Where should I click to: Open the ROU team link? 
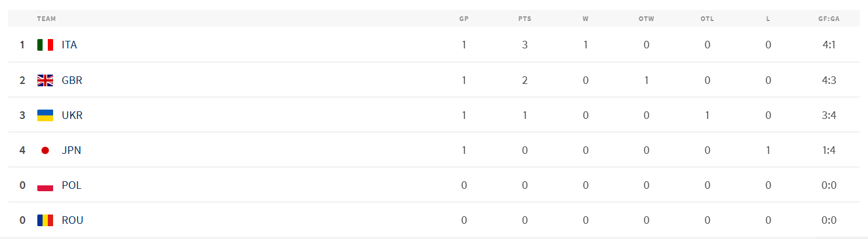click(72, 220)
